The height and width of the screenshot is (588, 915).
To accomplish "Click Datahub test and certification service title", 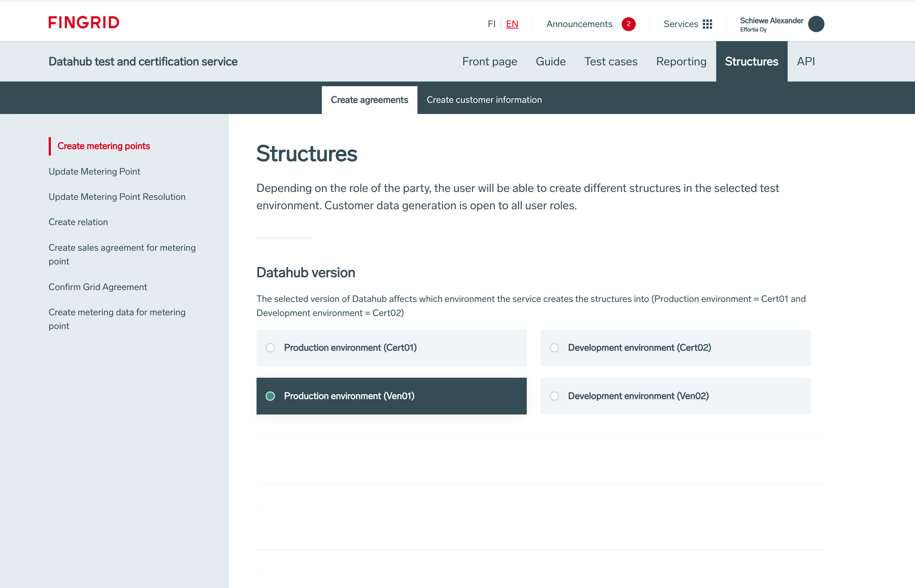I will [143, 61].
